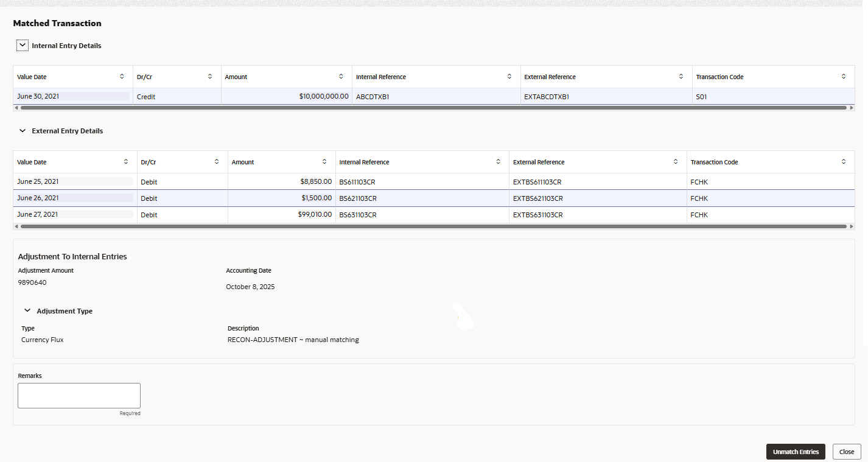Screen dimensions: 868x462
Task: Select the EXTBS611103CR external reference cell
Action: tap(598, 181)
